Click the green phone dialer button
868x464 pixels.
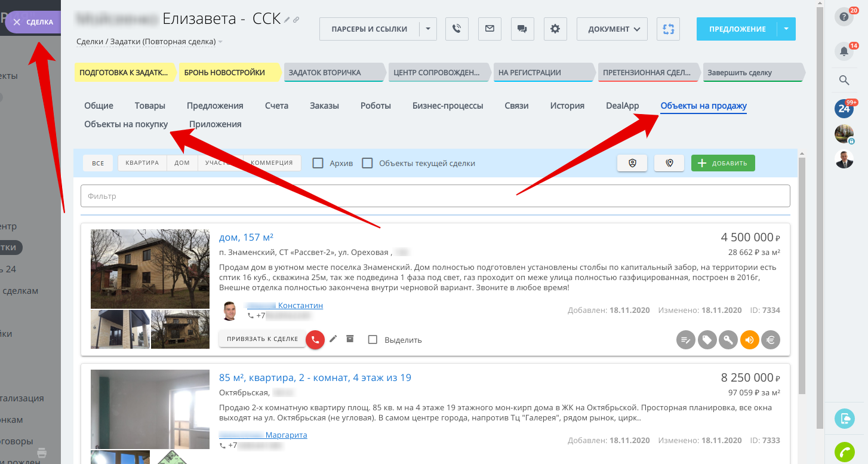click(x=844, y=453)
